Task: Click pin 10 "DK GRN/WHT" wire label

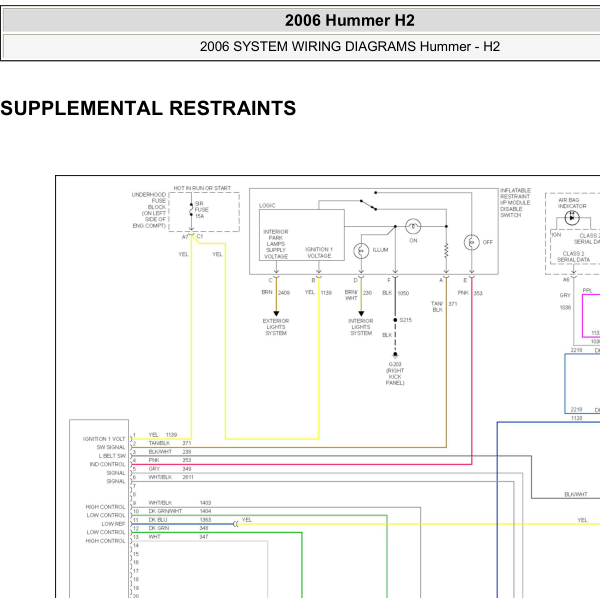Action: tap(165, 511)
